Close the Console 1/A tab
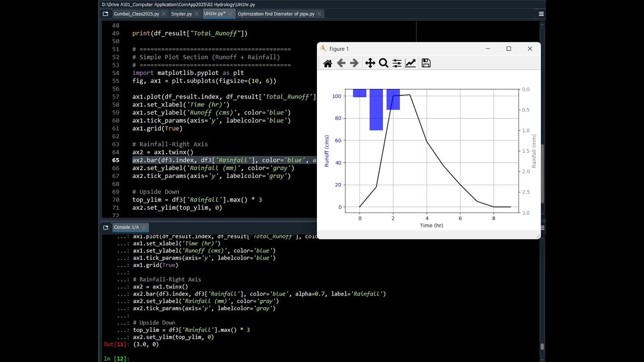Image resolution: width=644 pixels, height=362 pixels. click(144, 227)
